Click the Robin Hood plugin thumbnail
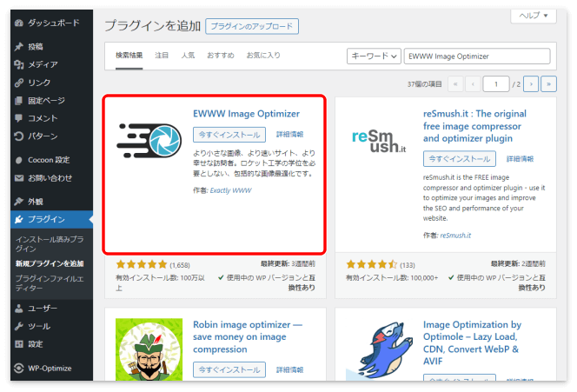This screenshot has width=577, height=392. pyautogui.click(x=149, y=349)
